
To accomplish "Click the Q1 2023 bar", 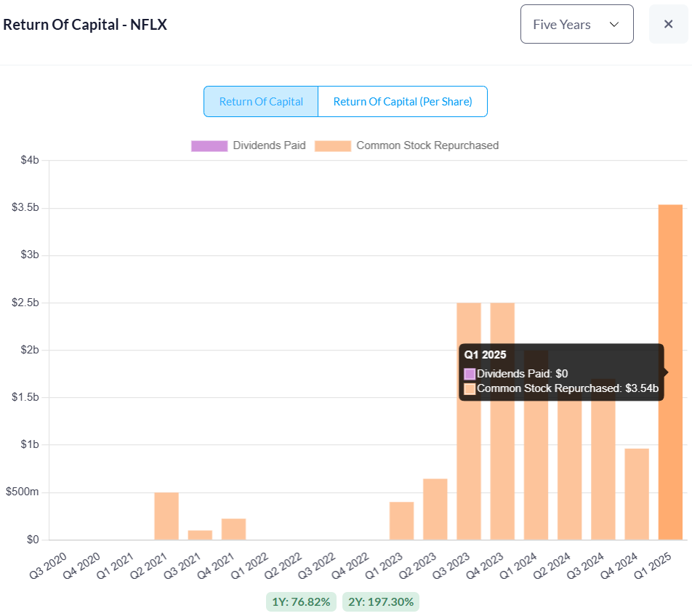I will [401, 521].
